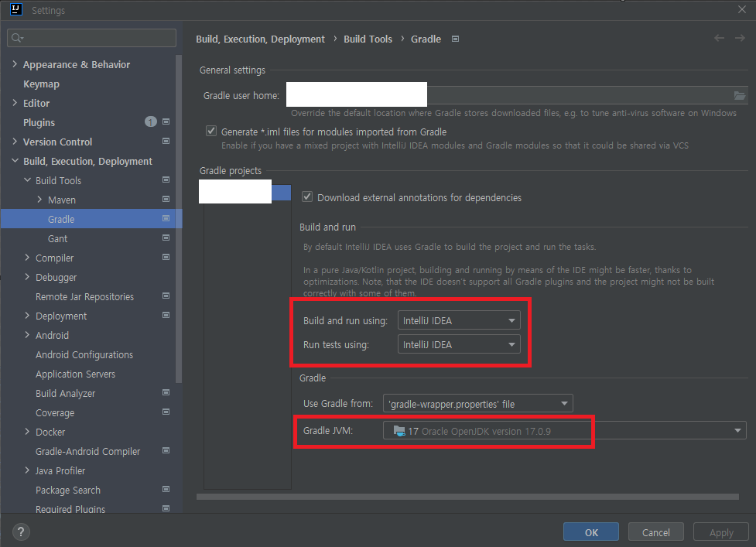Open the Run tests using dropdown

coord(459,344)
